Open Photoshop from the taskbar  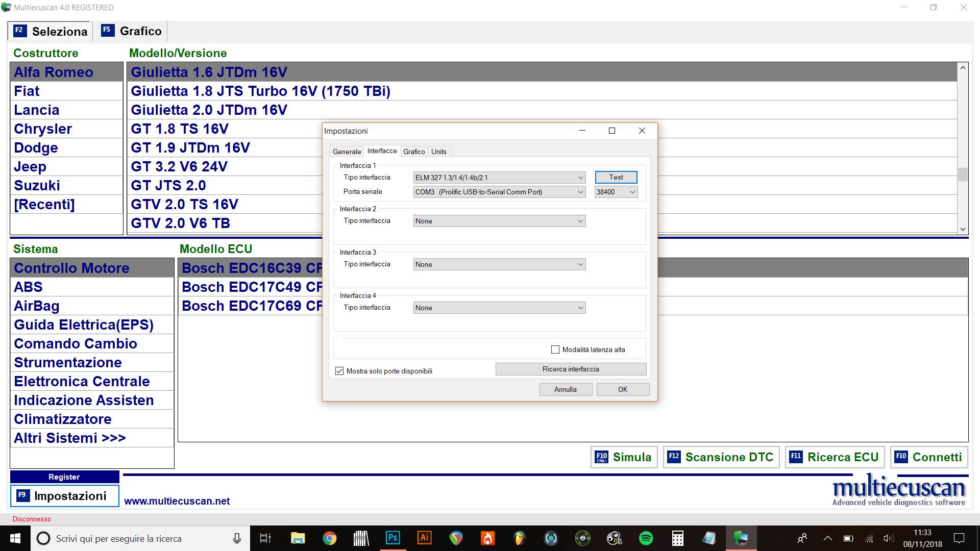pyautogui.click(x=393, y=538)
